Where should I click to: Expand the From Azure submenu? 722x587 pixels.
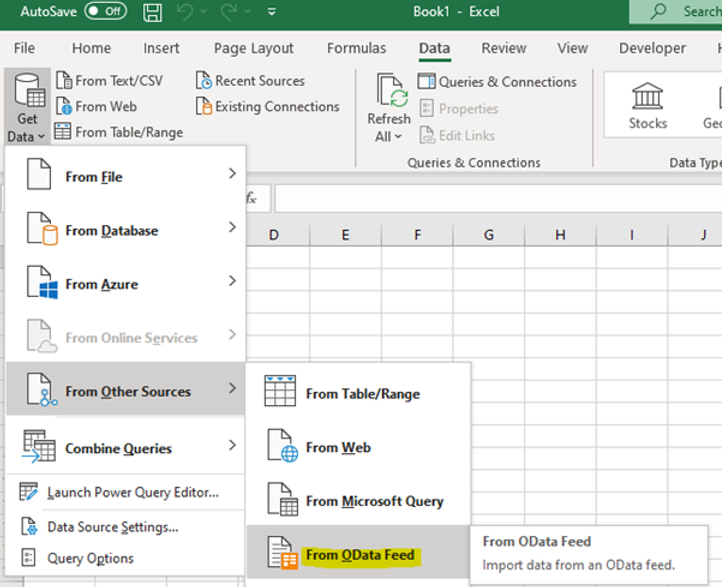[125, 282]
